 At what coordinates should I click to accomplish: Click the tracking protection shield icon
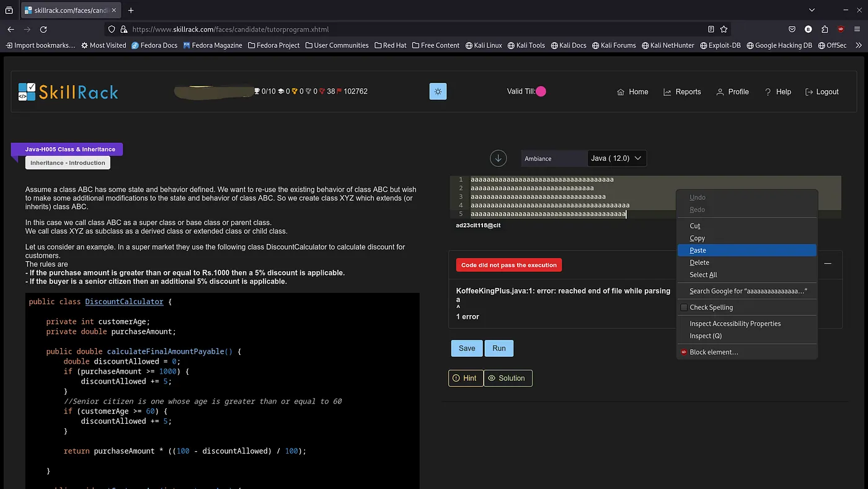coord(112,29)
